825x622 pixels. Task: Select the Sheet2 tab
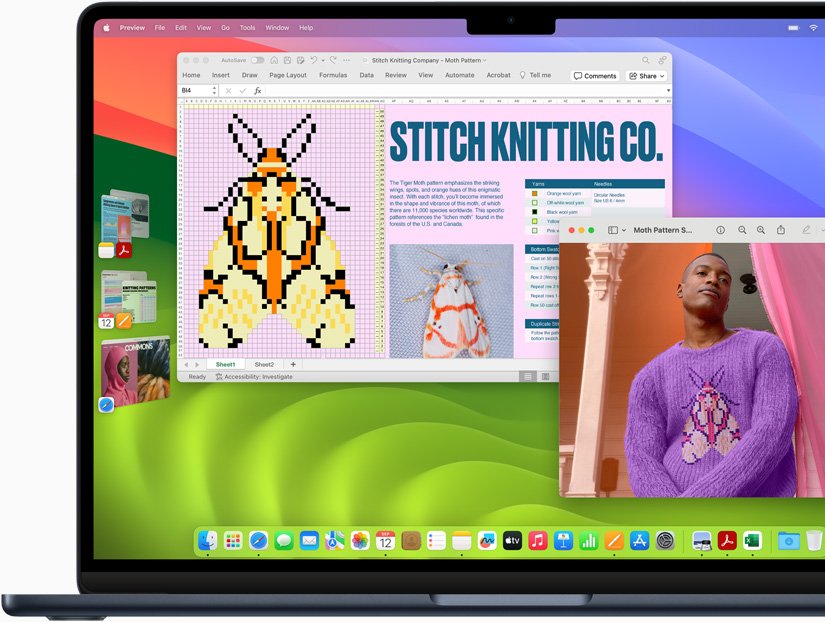264,363
